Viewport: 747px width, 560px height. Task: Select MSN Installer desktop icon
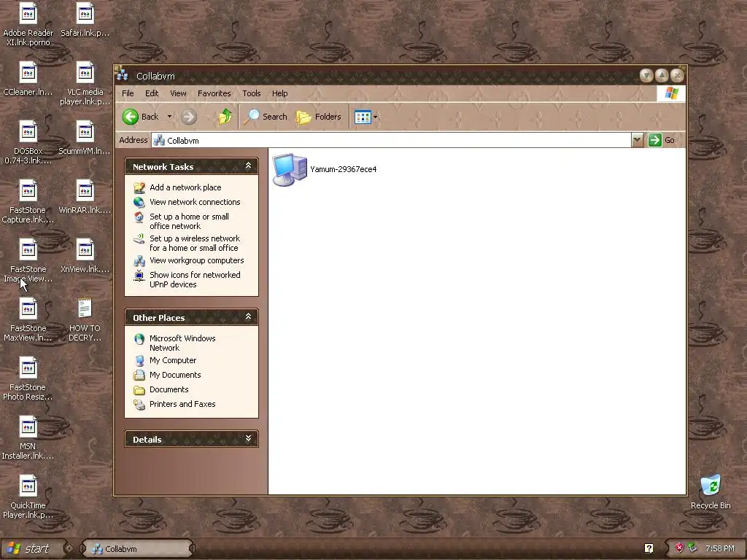[28, 438]
